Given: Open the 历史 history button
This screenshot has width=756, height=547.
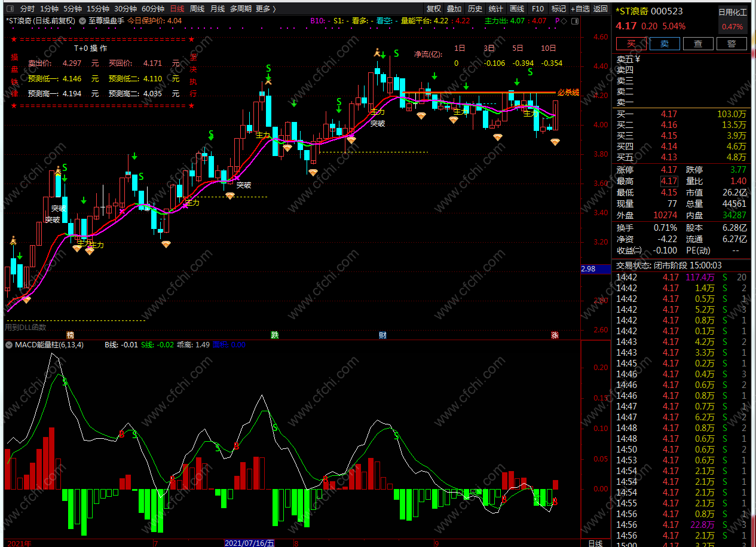Looking at the screenshot, I should [475, 9].
